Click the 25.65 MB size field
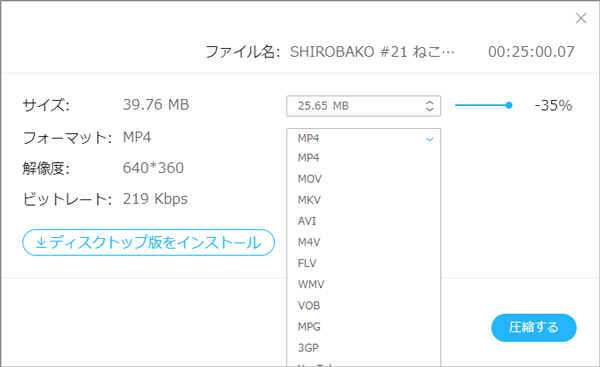This screenshot has height=367, width=600. click(364, 106)
